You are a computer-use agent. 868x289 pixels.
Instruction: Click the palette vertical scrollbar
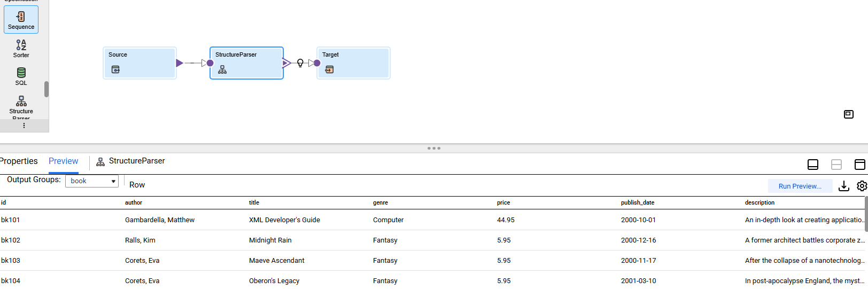[x=46, y=89]
